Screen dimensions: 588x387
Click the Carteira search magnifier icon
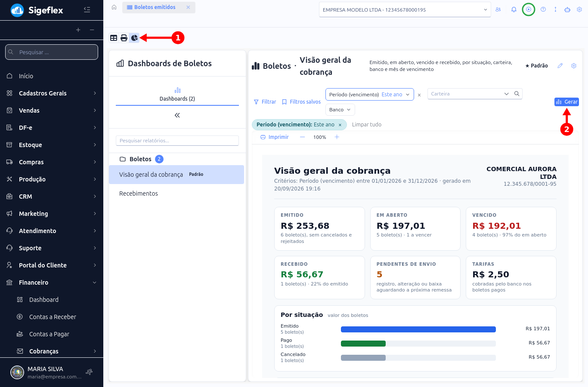517,94
